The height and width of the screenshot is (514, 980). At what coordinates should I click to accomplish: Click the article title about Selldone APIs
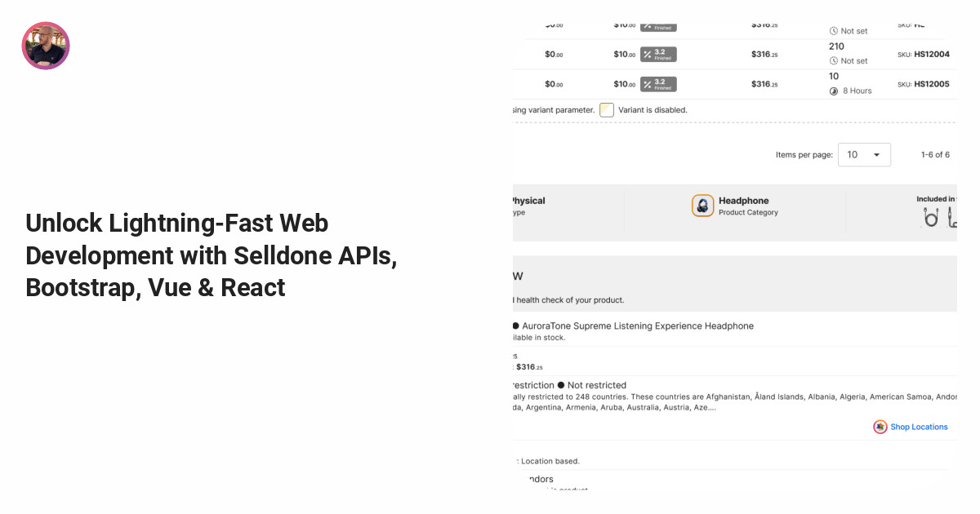tap(212, 255)
